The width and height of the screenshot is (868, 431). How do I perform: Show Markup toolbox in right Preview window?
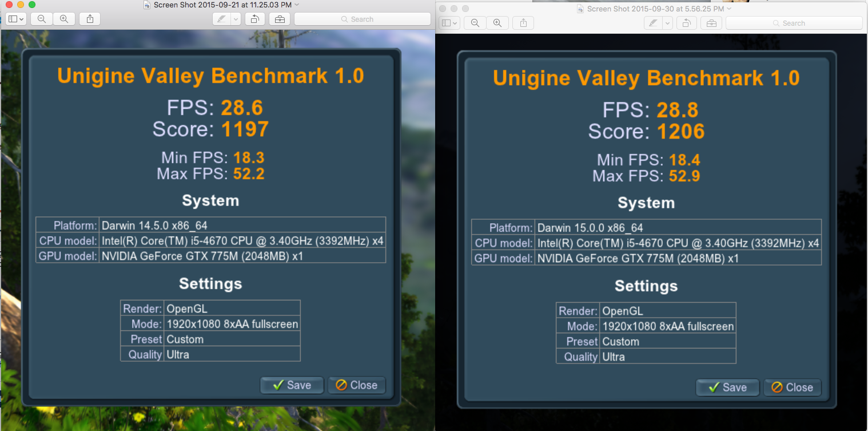pos(711,23)
